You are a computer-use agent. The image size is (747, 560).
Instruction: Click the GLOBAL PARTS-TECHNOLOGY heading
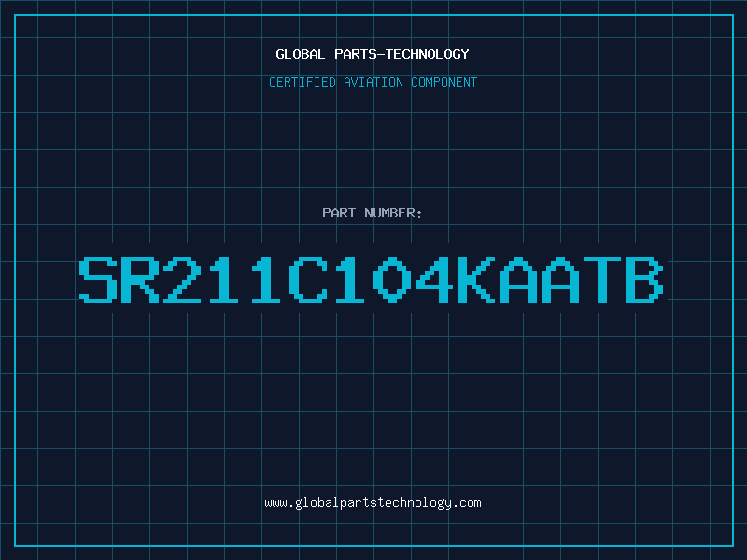(x=373, y=54)
